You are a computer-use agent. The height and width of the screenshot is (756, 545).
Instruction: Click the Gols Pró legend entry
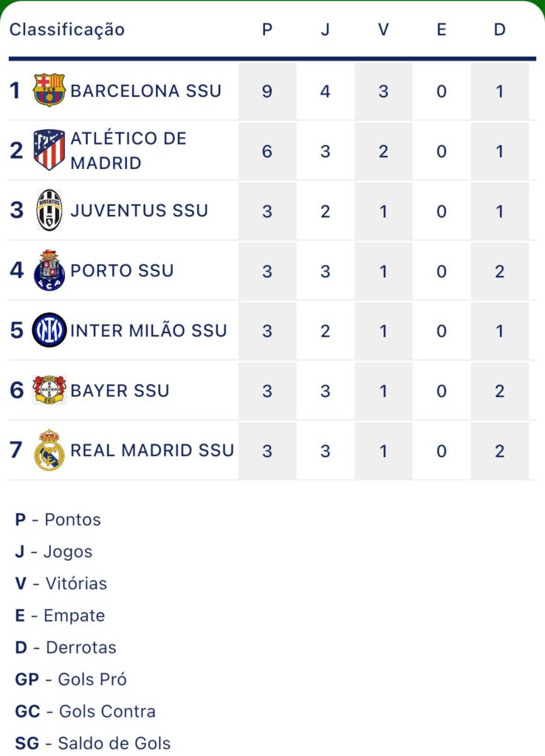pyautogui.click(x=71, y=679)
